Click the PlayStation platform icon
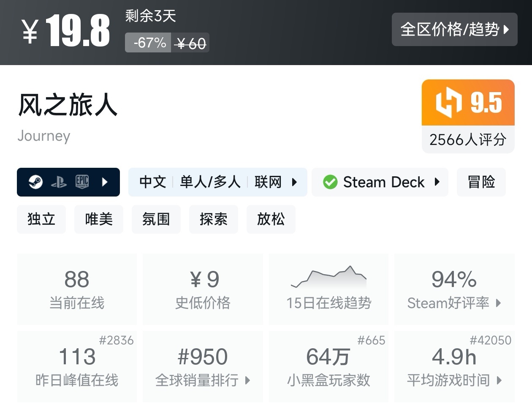This screenshot has height=407, width=532. [x=59, y=182]
